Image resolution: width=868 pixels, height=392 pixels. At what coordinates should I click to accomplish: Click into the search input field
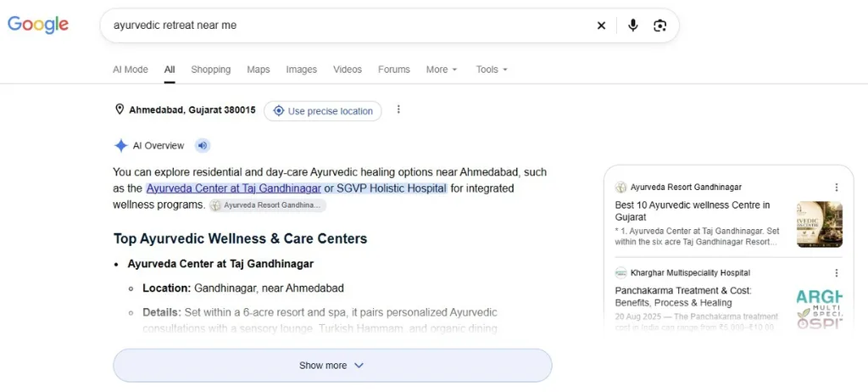pyautogui.click(x=348, y=25)
